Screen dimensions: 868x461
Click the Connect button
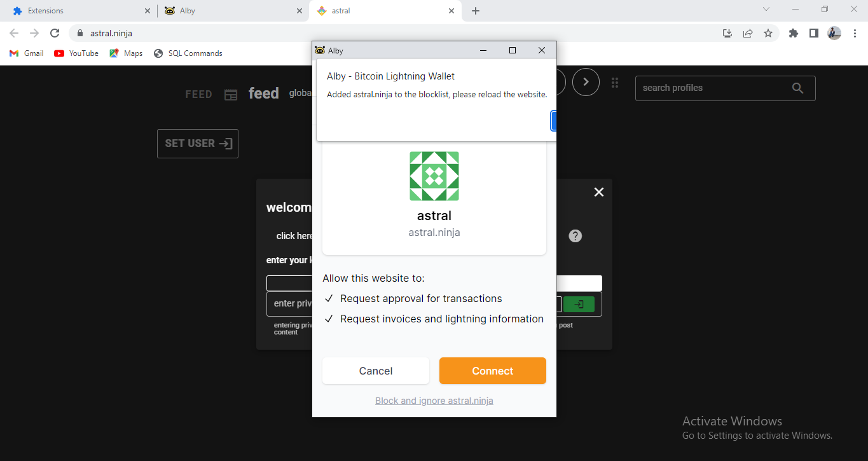[x=492, y=371]
